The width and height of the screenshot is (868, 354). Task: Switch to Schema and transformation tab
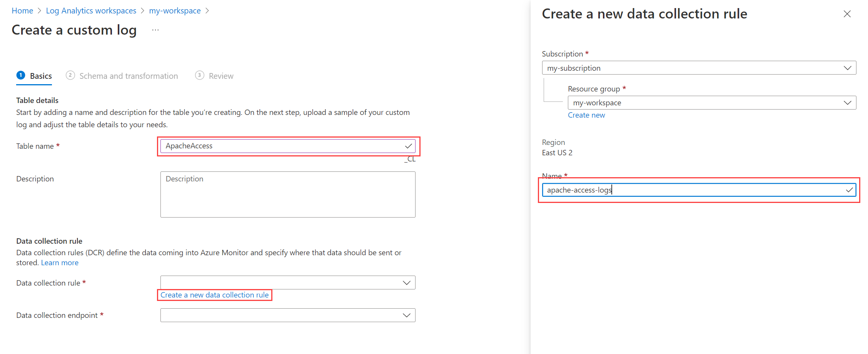(x=129, y=76)
